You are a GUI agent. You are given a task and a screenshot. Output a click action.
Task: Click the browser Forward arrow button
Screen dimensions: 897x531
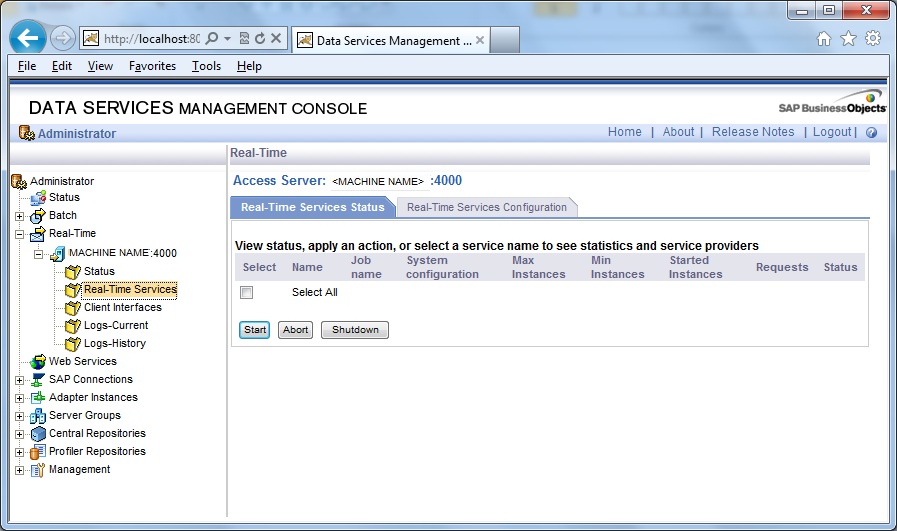pyautogui.click(x=62, y=38)
